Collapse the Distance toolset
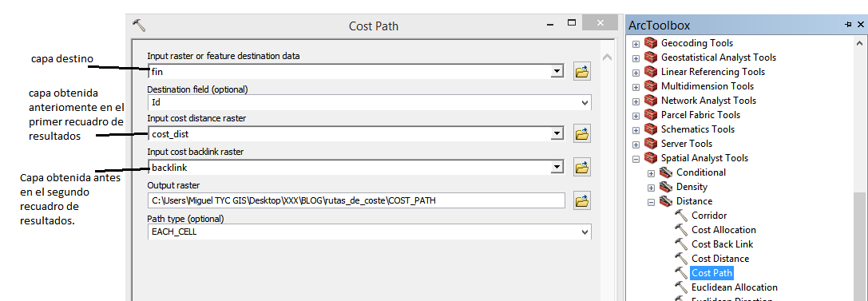The image size is (868, 301). (652, 202)
